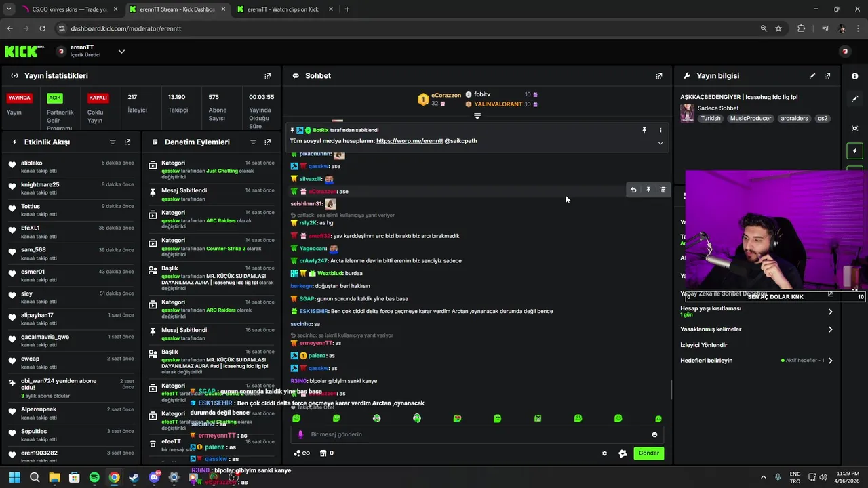Click the 217 İzleyici viewer stat
The height and width of the screenshot is (488, 868).
[137, 103]
